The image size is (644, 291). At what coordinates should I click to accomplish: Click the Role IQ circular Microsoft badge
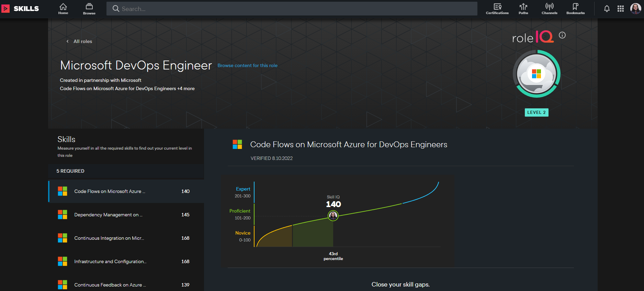click(x=536, y=74)
